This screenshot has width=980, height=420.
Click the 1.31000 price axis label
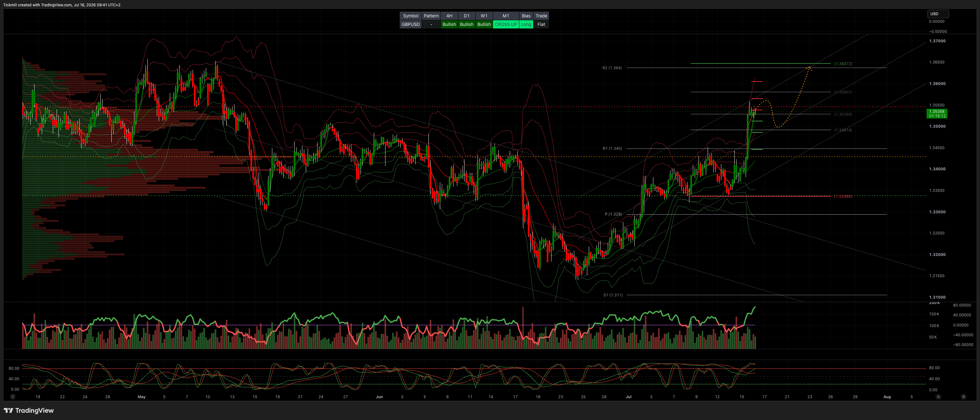pos(937,297)
